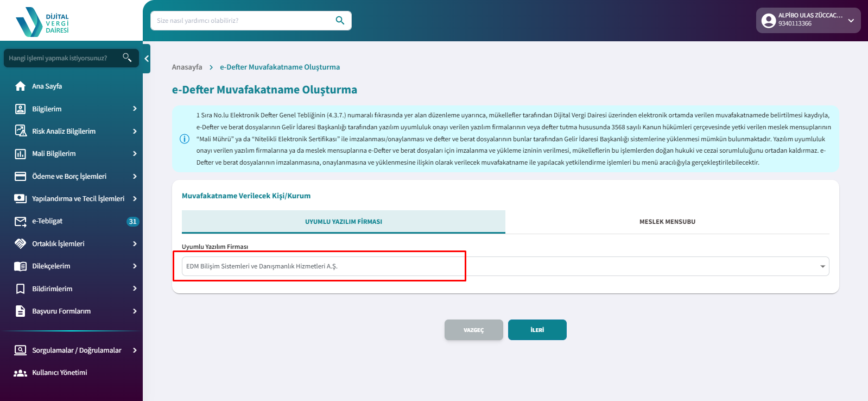868x401 pixels.
Task: Click the Kullanıcı Yönetimi people icon
Action: point(21,373)
